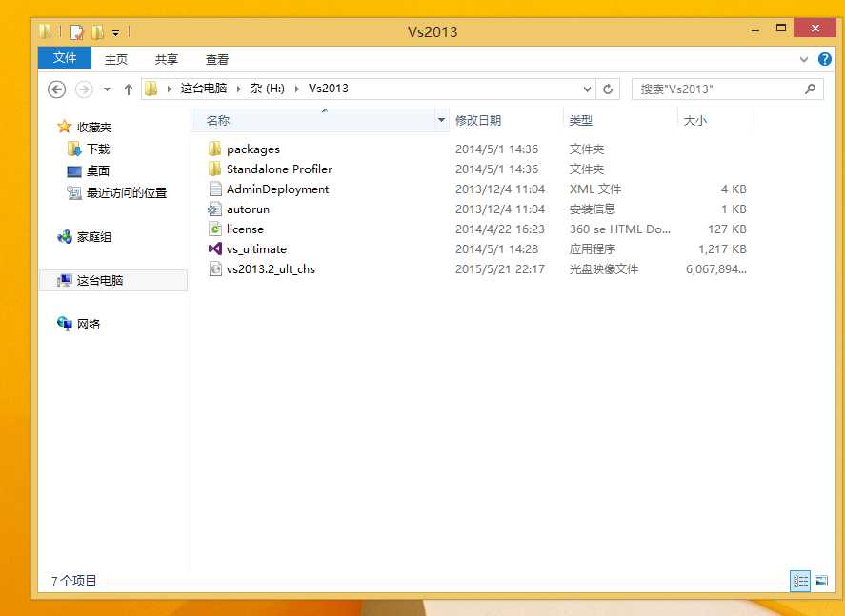Click the 这台电脑 computer icon
Image resolution: width=845 pixels, height=616 pixels.
click(x=65, y=280)
